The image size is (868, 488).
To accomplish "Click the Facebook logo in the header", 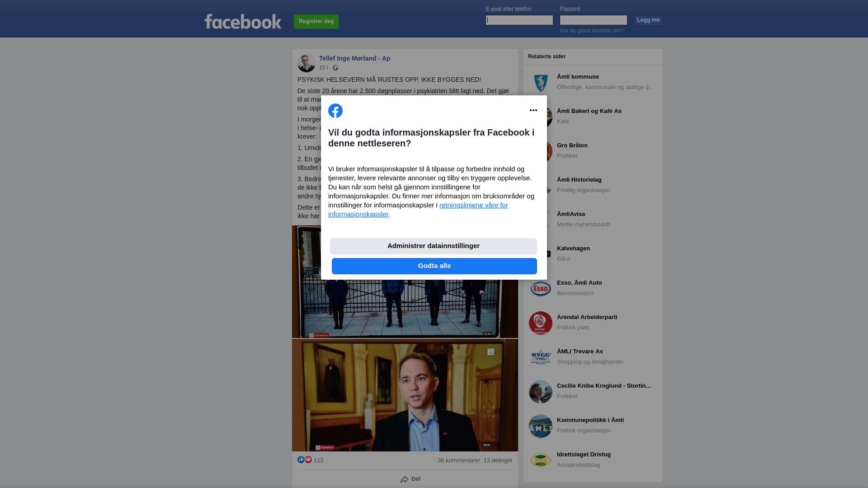I will (243, 21).
